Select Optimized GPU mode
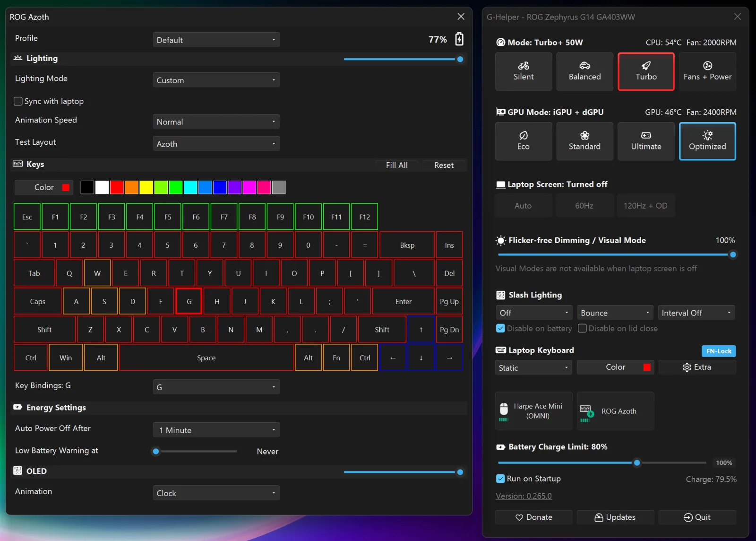Screen dimensions: 756x541 707,141
